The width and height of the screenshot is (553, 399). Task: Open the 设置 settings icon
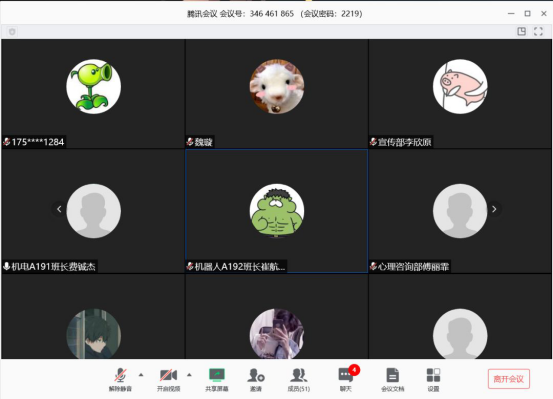click(x=433, y=379)
